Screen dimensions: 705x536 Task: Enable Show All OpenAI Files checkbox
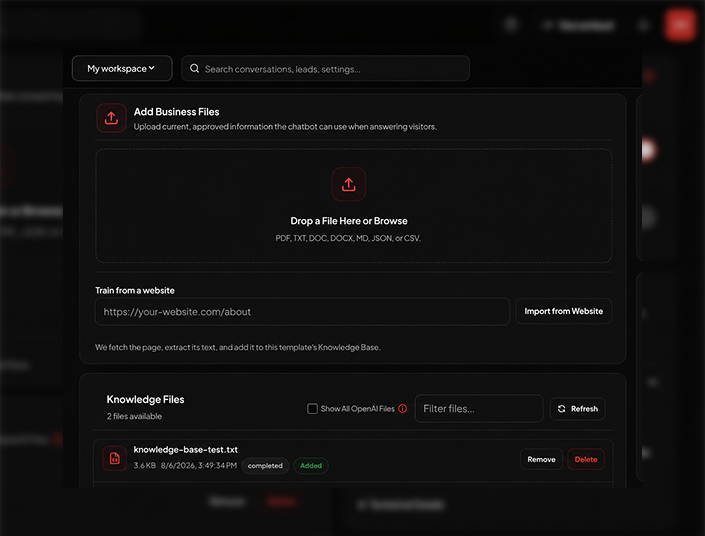[x=312, y=408]
